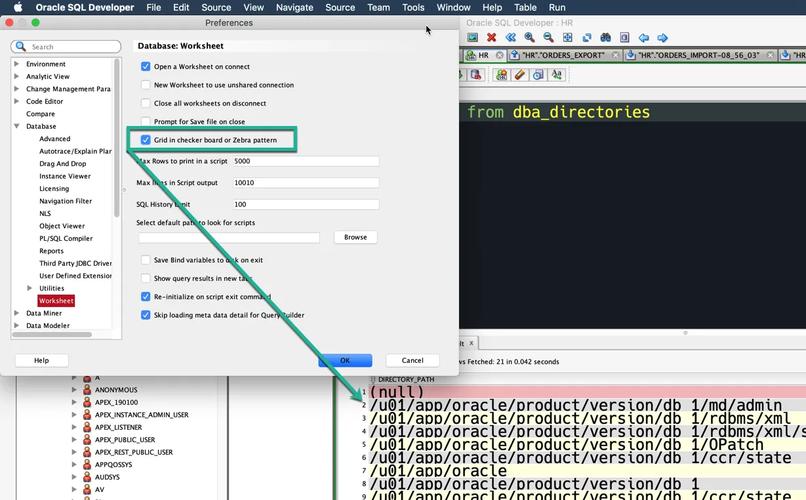Screen dimensions: 806x500
Task: Click the binoculars find icon
Action: tap(606, 38)
